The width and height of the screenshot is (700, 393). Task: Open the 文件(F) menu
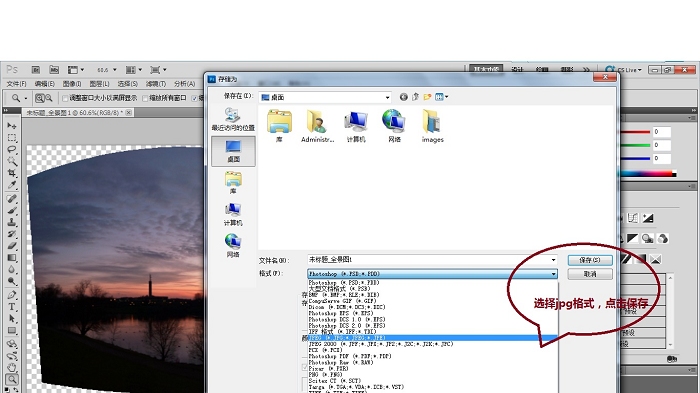[17, 84]
